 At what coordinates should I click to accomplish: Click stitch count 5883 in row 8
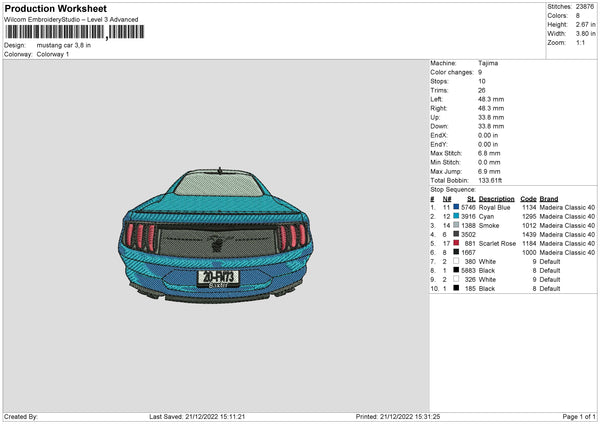pos(468,271)
